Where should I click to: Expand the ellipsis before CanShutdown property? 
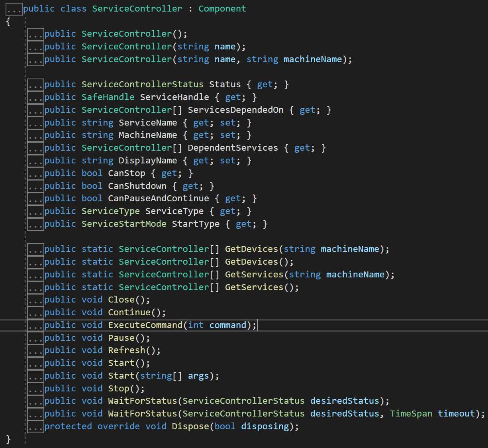pyautogui.click(x=36, y=187)
